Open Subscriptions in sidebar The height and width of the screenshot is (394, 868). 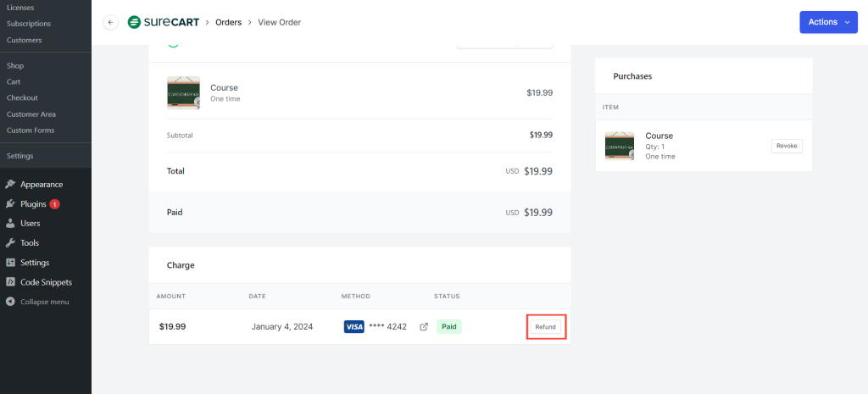point(29,24)
